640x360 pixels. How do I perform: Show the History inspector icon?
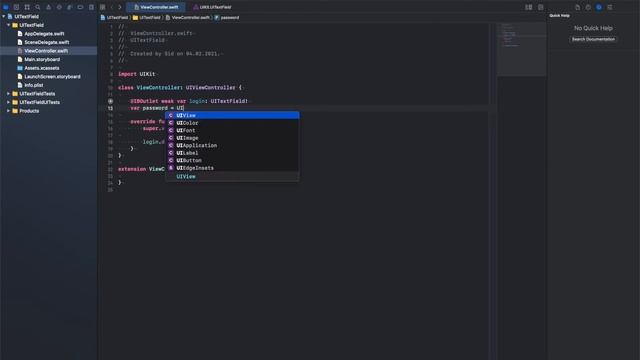[588, 7]
